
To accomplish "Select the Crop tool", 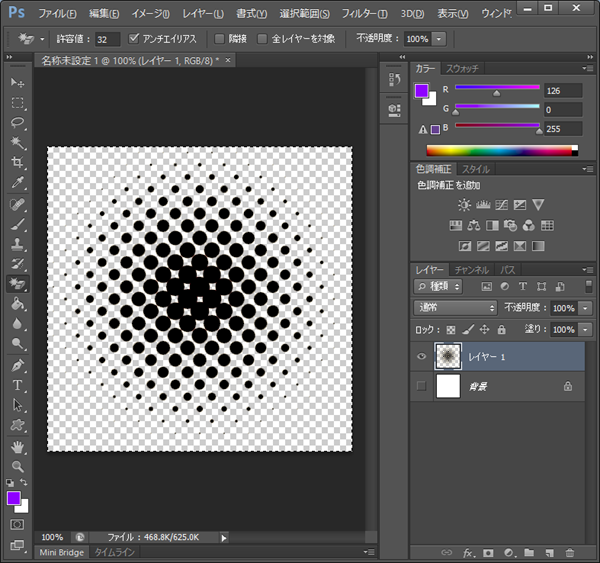I will tap(18, 163).
